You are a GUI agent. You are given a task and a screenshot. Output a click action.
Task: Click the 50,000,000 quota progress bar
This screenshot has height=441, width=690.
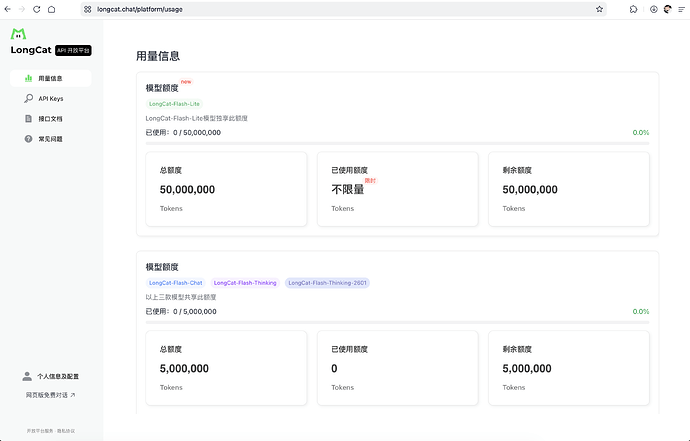point(397,143)
